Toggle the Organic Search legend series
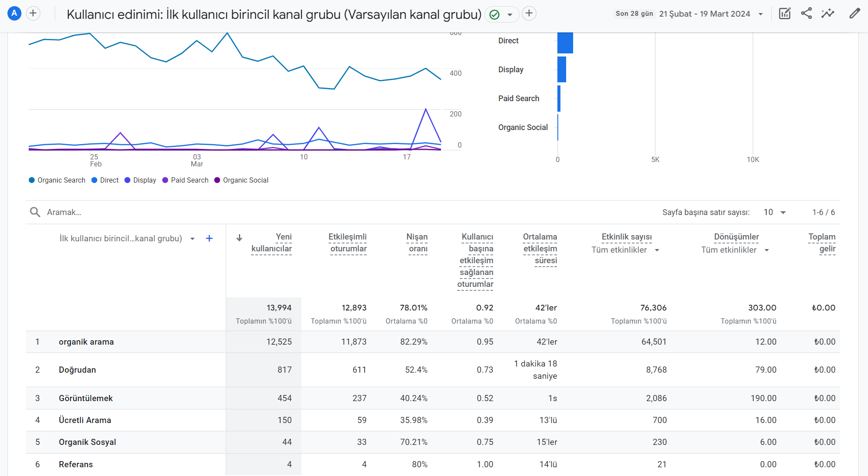The height and width of the screenshot is (476, 868). coord(57,180)
